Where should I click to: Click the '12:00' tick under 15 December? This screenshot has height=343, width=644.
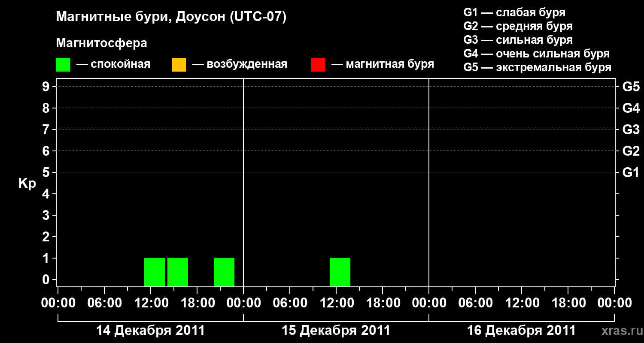pos(336,303)
